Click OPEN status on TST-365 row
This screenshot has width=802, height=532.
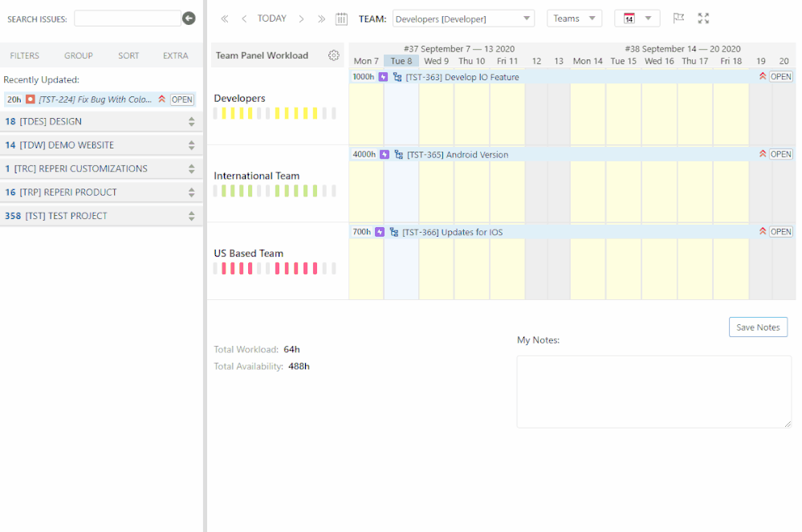(780, 154)
